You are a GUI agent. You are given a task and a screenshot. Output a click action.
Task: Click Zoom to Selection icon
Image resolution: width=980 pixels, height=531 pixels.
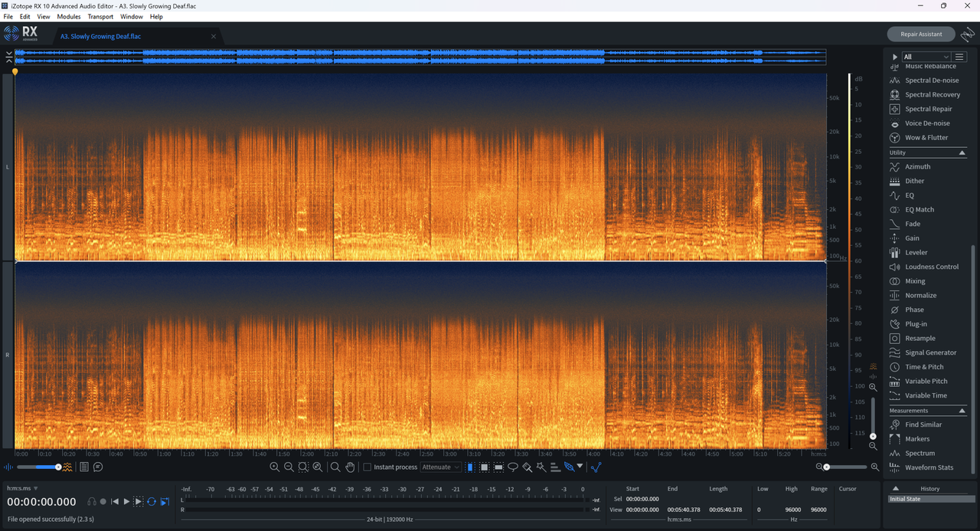[303, 467]
